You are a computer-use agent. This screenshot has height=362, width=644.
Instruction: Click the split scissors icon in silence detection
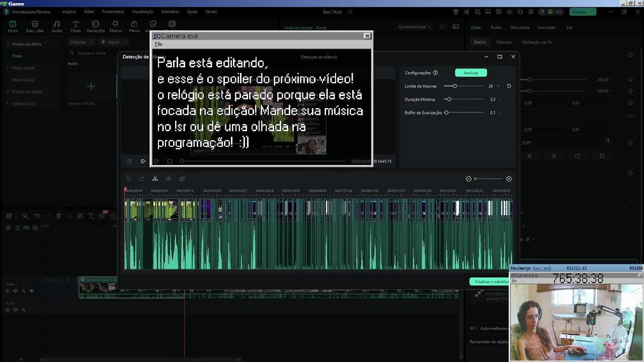[x=155, y=179]
